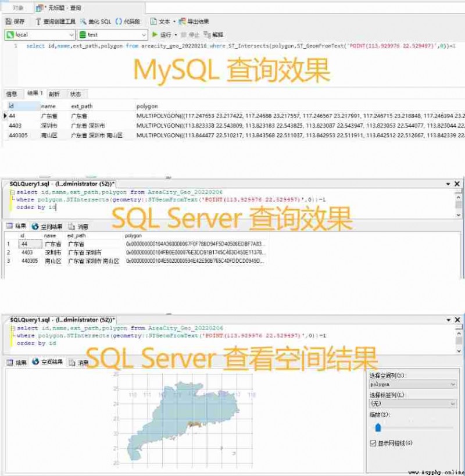Select the MySQL row with id 44

[x=234, y=116]
